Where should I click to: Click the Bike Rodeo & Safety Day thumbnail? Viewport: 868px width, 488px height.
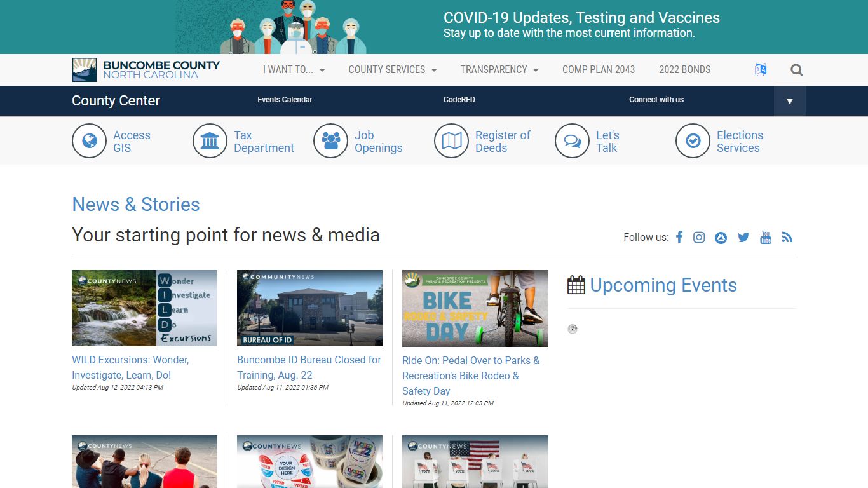pos(475,308)
